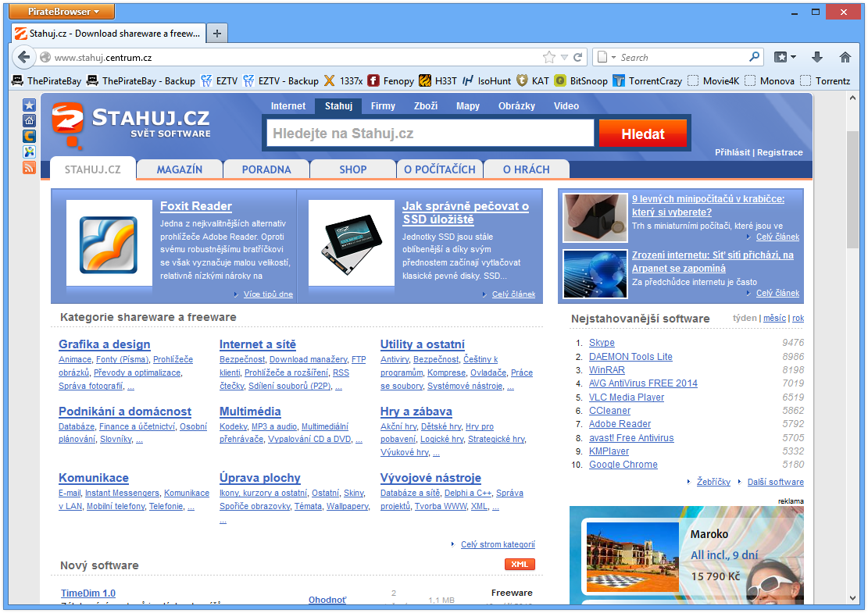This screenshot has height=613, width=868.
Task: Open the EZTV - Backup bookmark
Action: click(x=280, y=80)
